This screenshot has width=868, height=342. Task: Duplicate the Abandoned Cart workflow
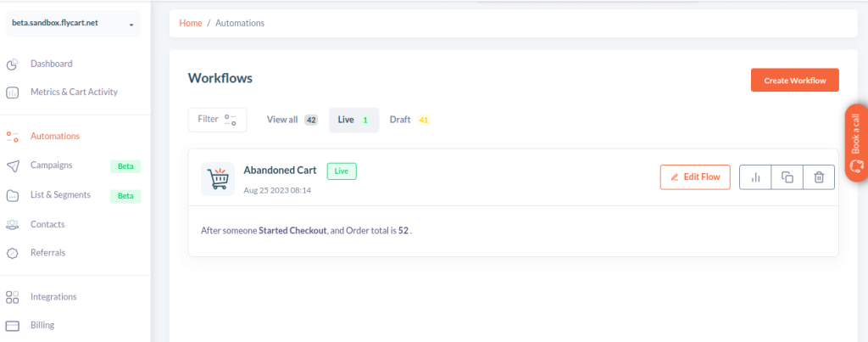[x=787, y=177]
